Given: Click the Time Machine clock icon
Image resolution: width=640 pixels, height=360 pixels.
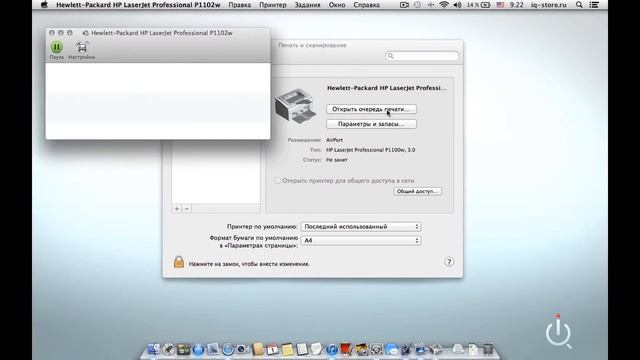Looking at the screenshot, I should 417,5.
